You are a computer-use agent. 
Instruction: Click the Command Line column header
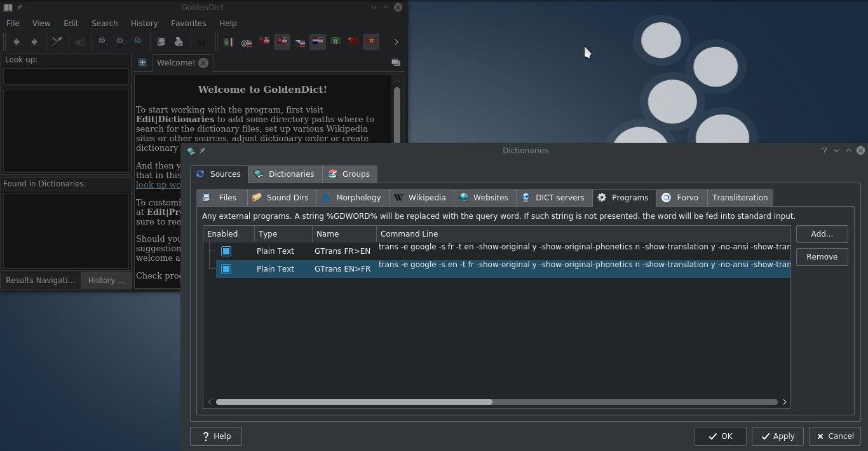click(x=583, y=234)
